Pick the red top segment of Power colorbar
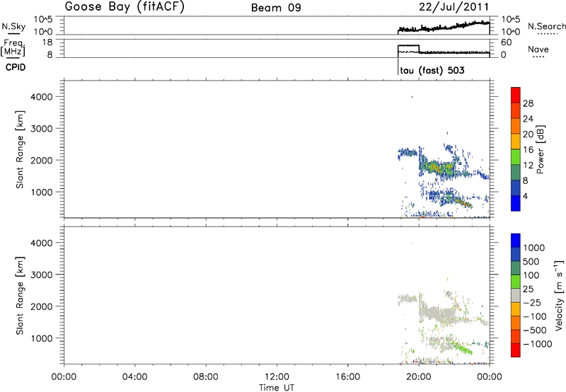Screen dimensions: 566x392 pyautogui.click(x=516, y=95)
